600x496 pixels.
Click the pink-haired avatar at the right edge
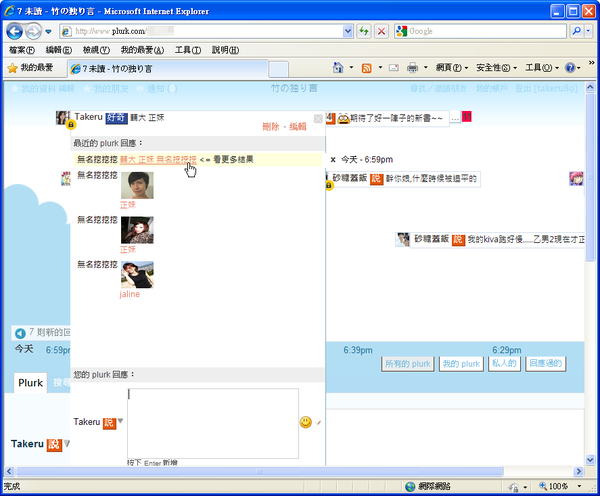click(x=576, y=179)
